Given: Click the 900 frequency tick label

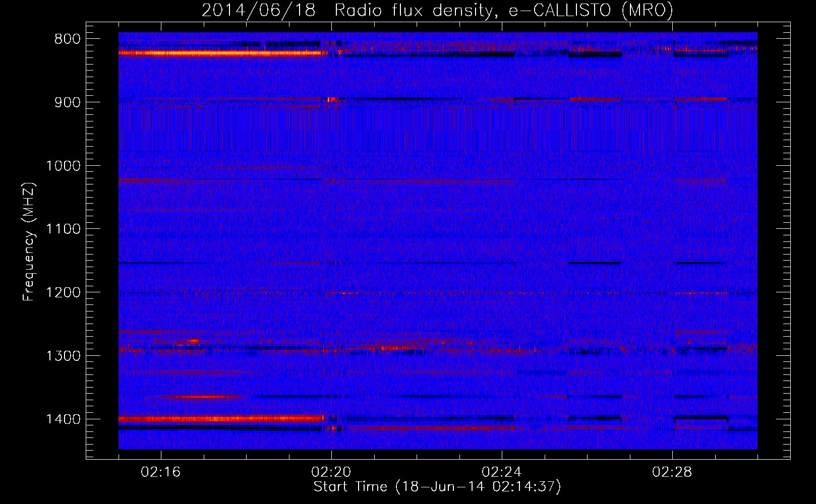Looking at the screenshot, I should click(68, 102).
